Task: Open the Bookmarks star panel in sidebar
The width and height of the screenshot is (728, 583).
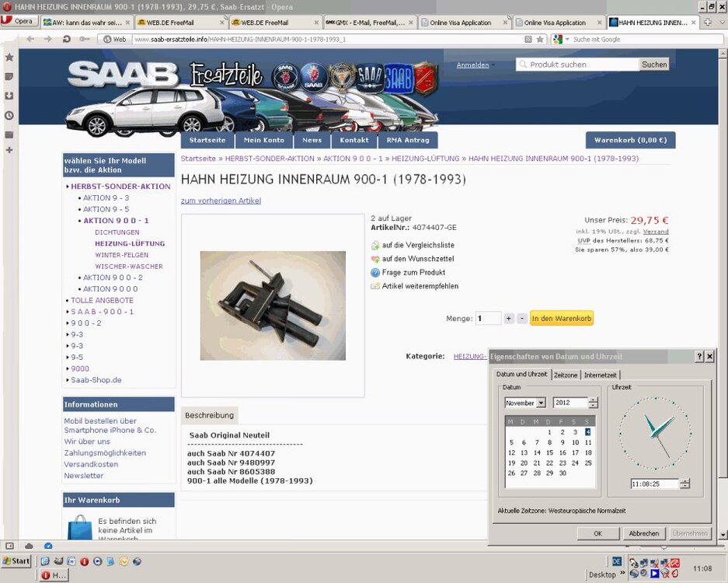Action: [9, 58]
